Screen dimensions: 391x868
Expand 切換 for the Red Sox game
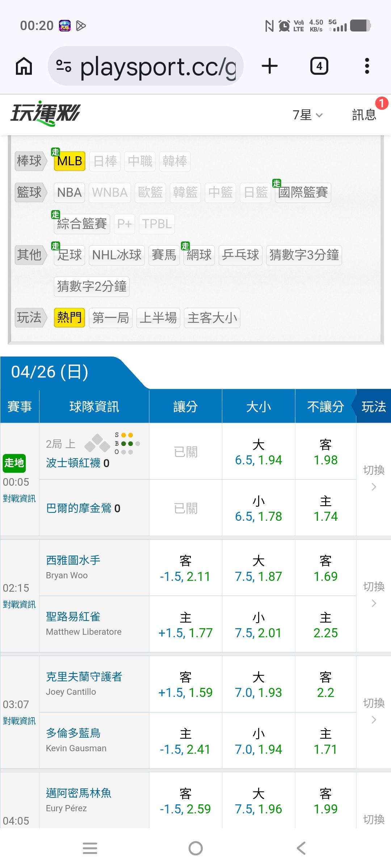point(374,477)
